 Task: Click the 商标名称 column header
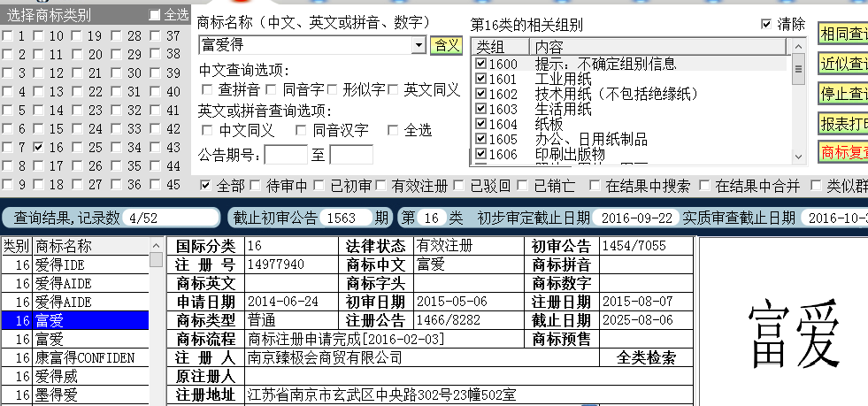(91, 246)
